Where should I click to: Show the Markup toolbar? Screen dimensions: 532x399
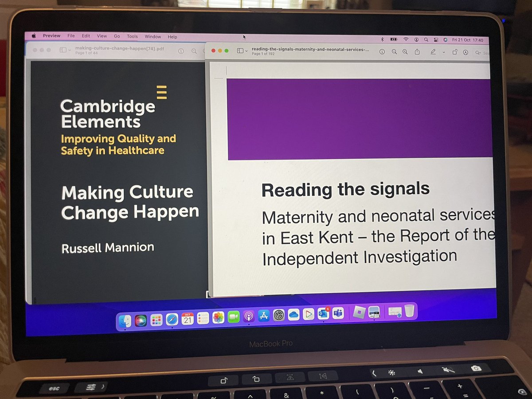point(465,52)
